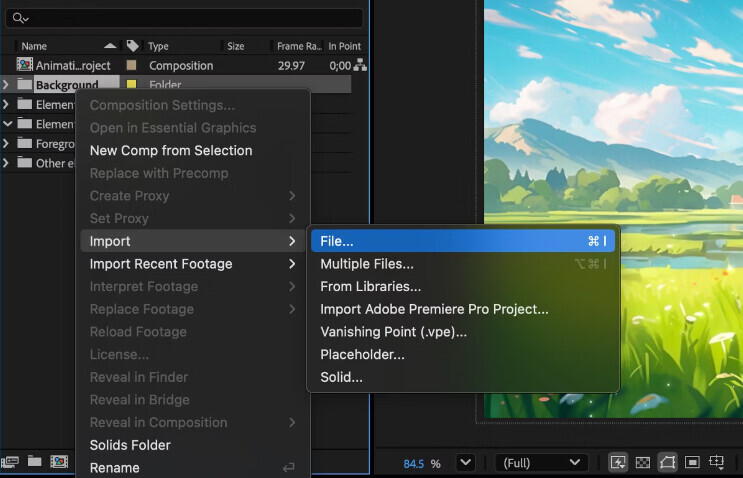Choose File... in the Import submenu
This screenshot has width=743, height=478.
[x=463, y=241]
